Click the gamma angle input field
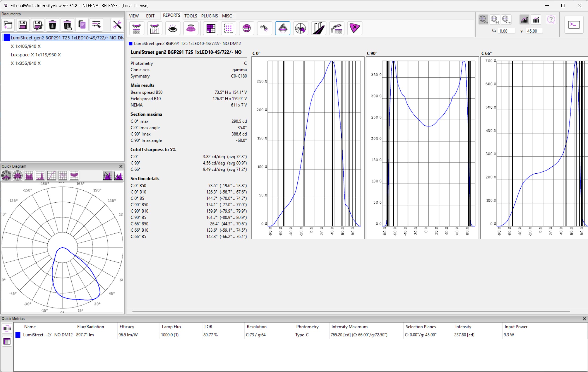This screenshot has height=372, width=588. coord(534,31)
